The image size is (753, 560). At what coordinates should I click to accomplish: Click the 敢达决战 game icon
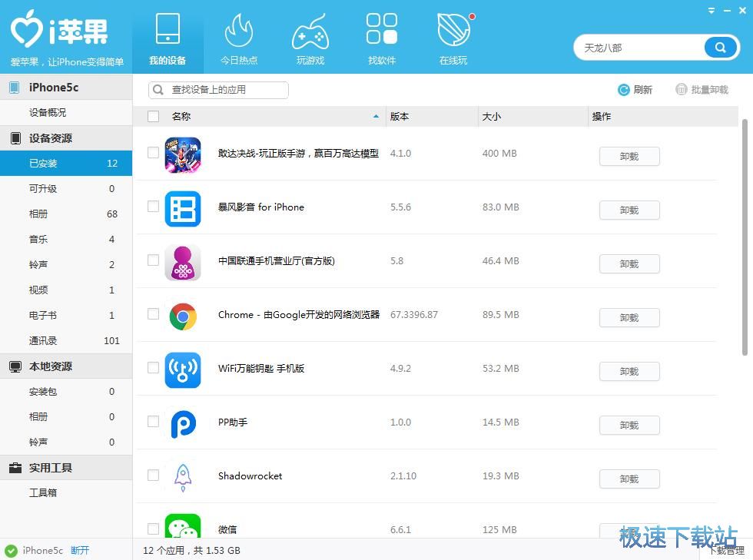(183, 155)
